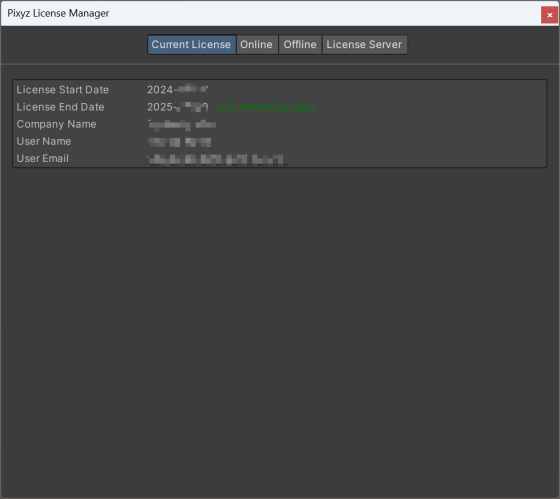Viewport: 560px width, 499px height.
Task: Open the Online tab
Action: 257,45
